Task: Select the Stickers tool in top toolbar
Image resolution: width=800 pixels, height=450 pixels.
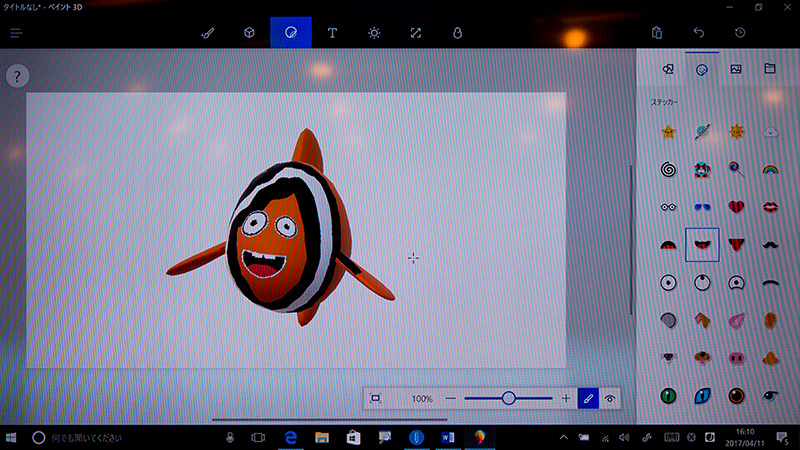Action: click(x=291, y=33)
